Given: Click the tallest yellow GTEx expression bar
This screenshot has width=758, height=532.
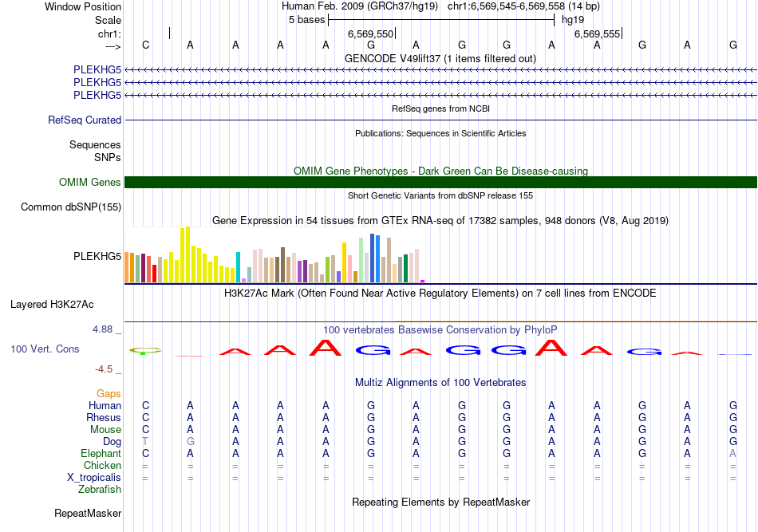Looking at the screenshot, I should click(x=188, y=254).
